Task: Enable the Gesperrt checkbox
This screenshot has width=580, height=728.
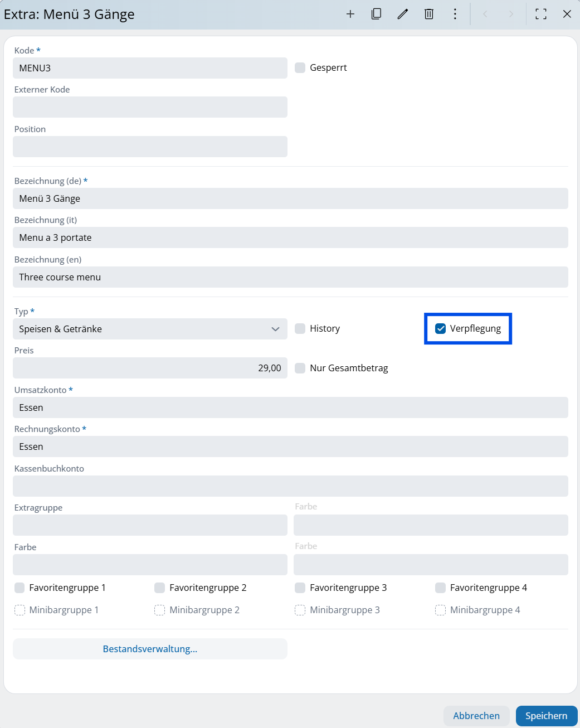Action: tap(300, 67)
